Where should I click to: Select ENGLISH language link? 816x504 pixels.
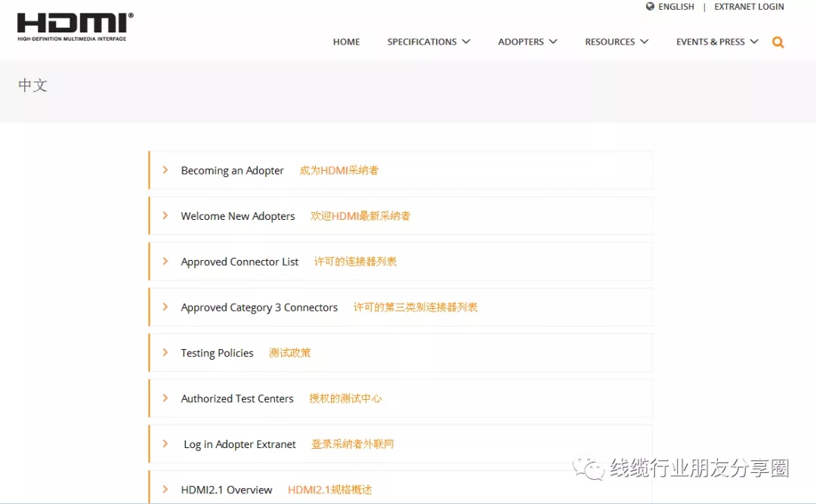click(676, 7)
